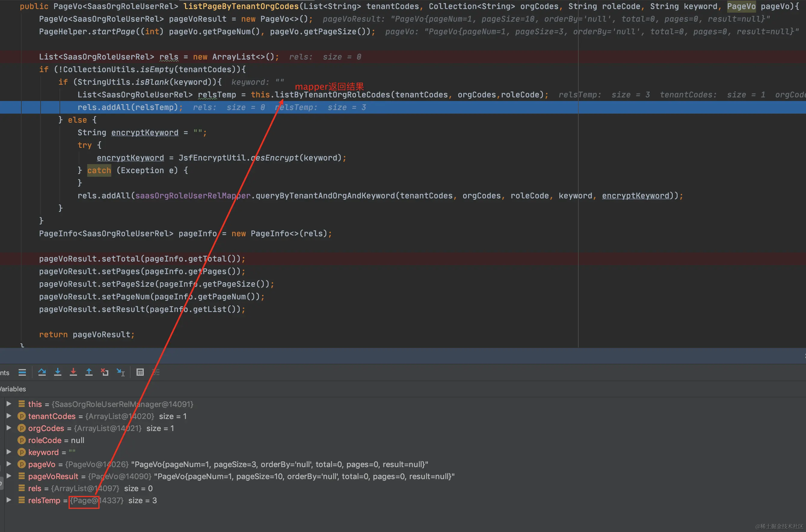Click Run to Cursor icon
Screen dimensions: 806x532
[121, 372]
